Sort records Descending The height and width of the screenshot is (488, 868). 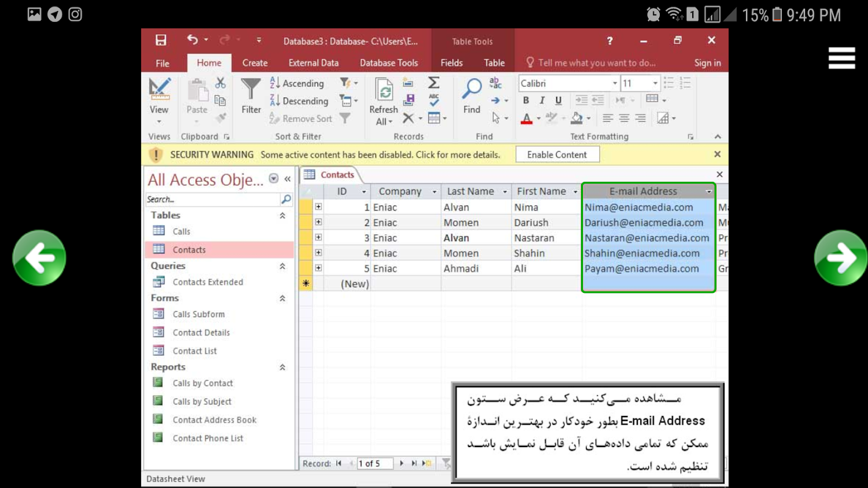click(300, 101)
